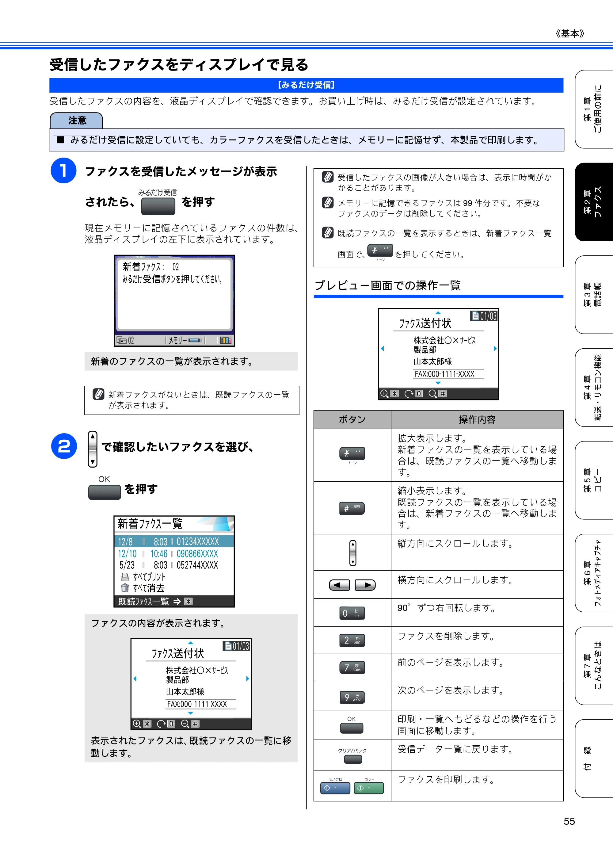Click the up/down scroll key icon in step 2
This screenshot has height=868, width=613.
(93, 449)
